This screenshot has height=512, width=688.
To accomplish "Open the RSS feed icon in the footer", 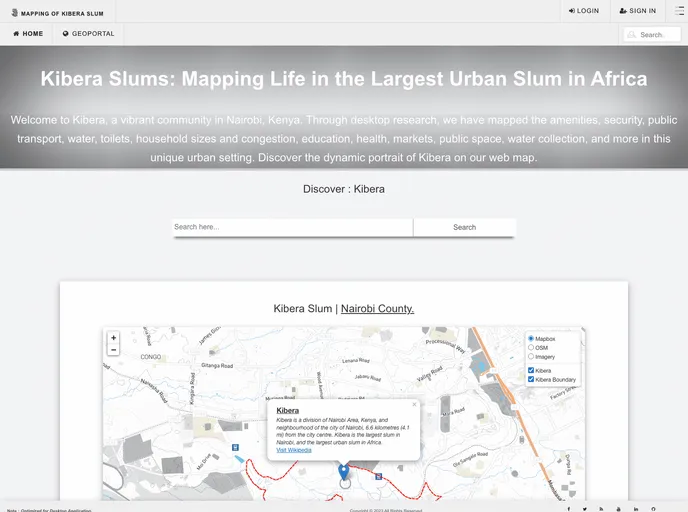I will point(602,509).
